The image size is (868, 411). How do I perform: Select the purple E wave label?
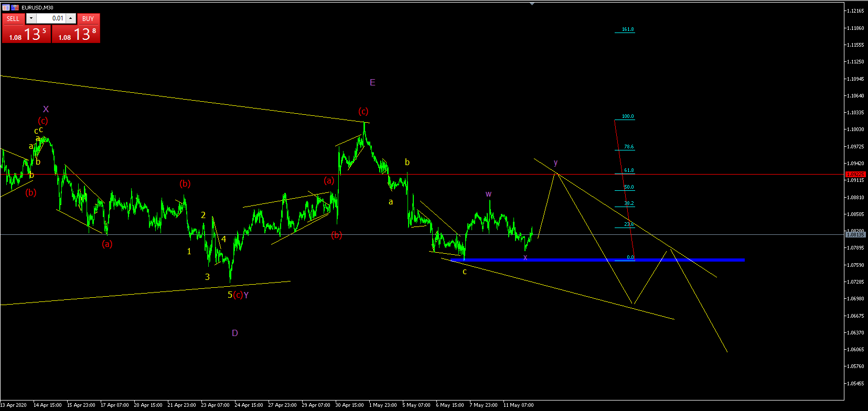(x=372, y=82)
